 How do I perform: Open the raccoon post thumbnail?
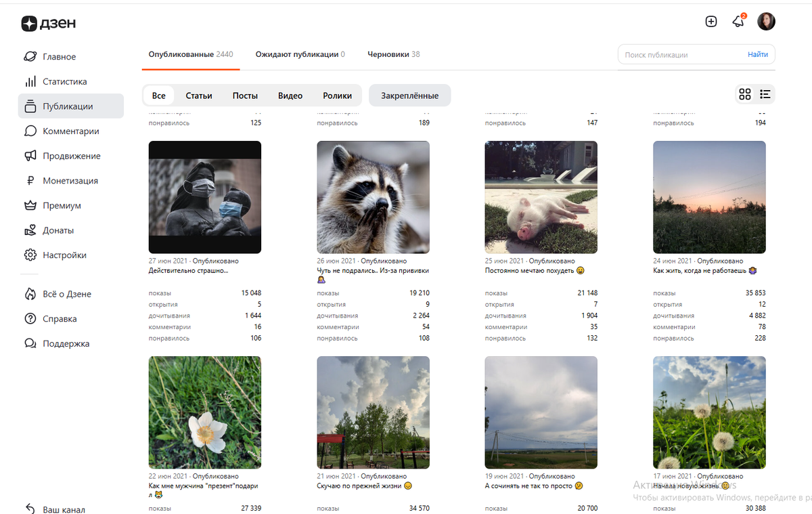point(374,197)
